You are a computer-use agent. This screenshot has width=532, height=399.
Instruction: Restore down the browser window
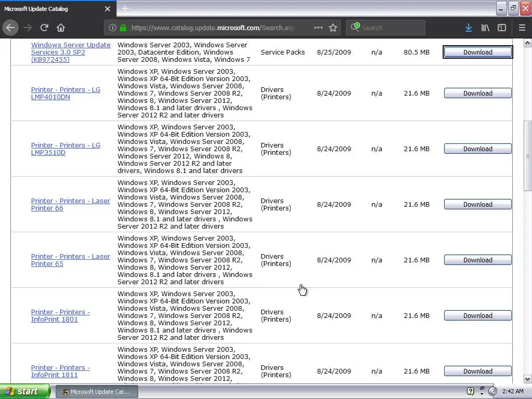click(513, 8)
